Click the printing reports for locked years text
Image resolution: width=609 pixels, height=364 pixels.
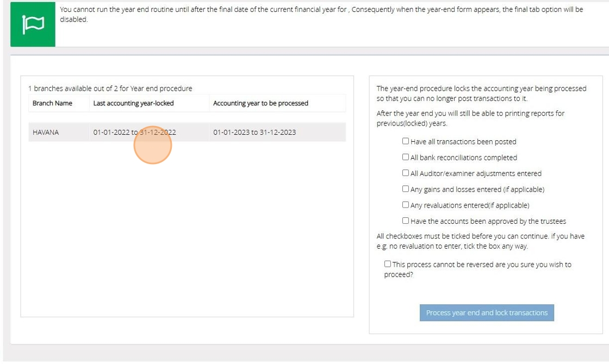click(x=470, y=118)
